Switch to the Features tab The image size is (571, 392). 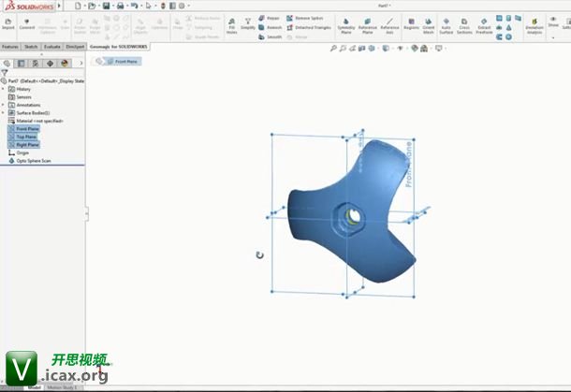pyautogui.click(x=10, y=47)
